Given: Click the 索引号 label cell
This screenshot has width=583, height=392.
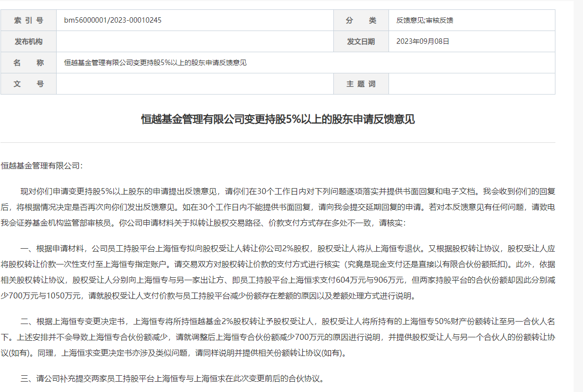Looking at the screenshot, I should click(x=29, y=20).
